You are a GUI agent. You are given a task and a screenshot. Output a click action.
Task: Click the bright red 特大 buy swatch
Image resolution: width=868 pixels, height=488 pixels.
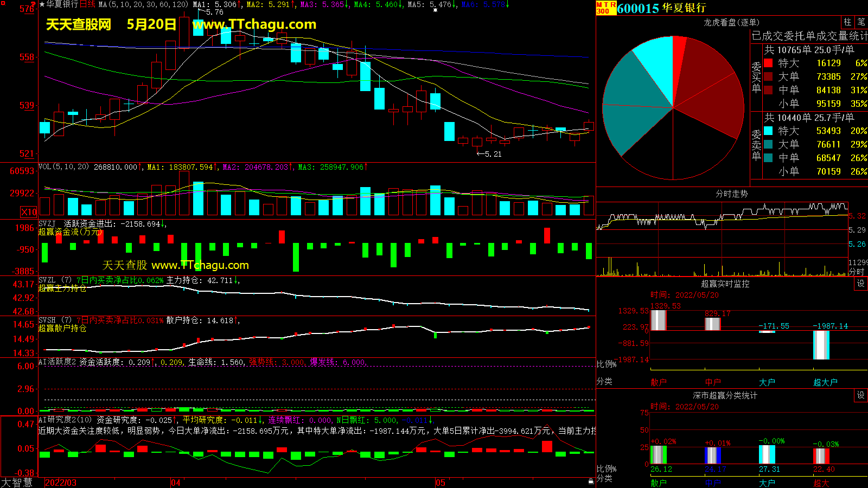(x=768, y=63)
